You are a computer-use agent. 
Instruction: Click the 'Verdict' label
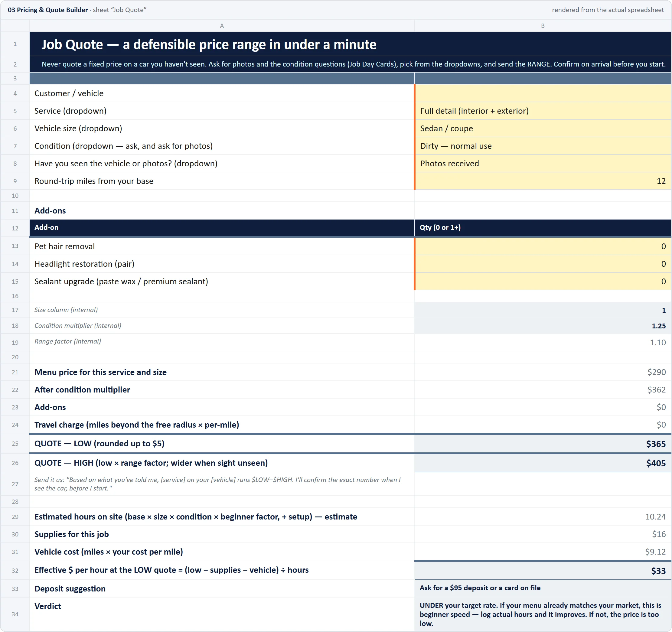pos(48,606)
